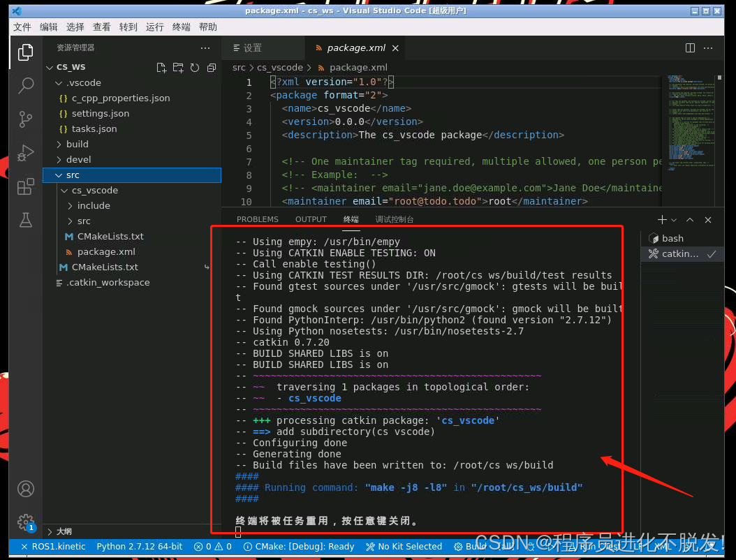This screenshot has height=560, width=736.
Task: Switch to the PROBLEMS panel tab
Action: coord(257,220)
